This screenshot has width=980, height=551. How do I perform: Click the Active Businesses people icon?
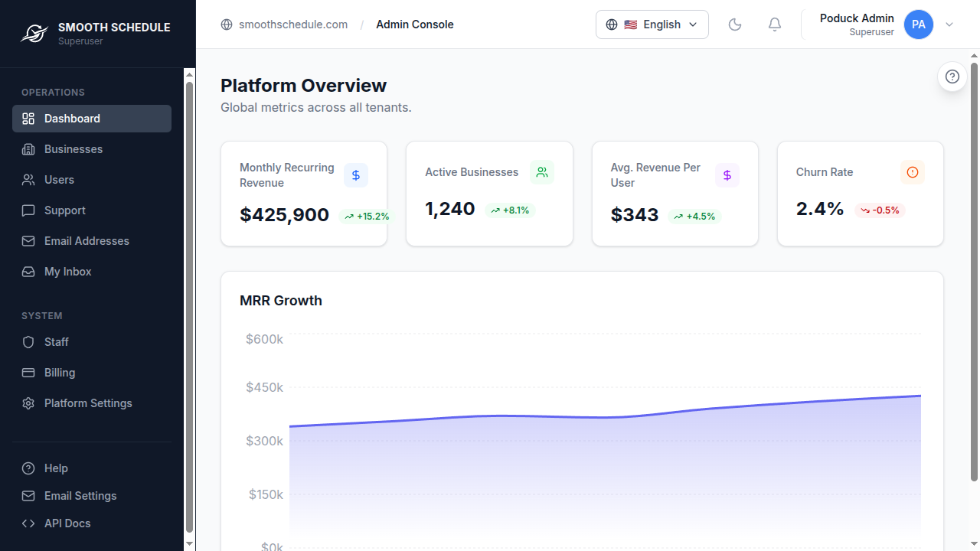click(x=542, y=172)
